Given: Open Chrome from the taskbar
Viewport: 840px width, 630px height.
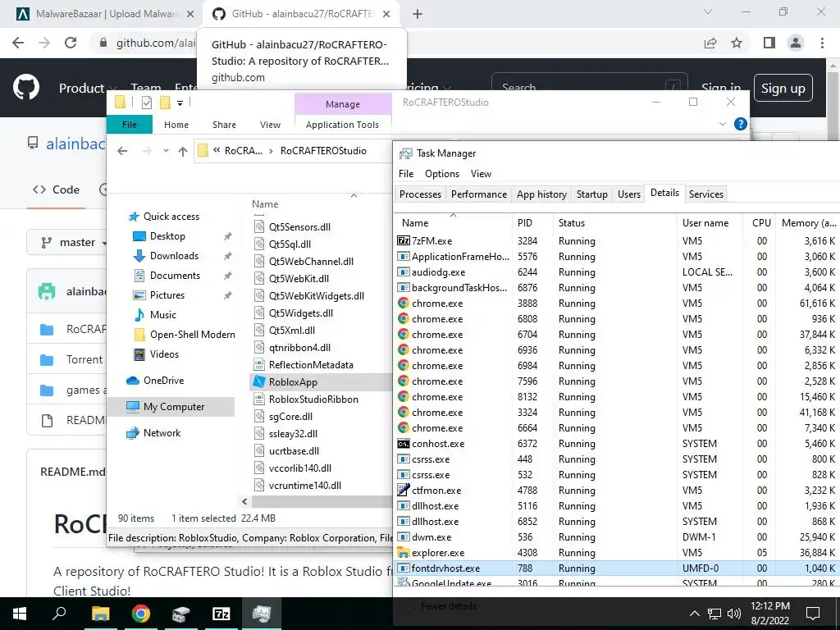Looking at the screenshot, I should 141,614.
